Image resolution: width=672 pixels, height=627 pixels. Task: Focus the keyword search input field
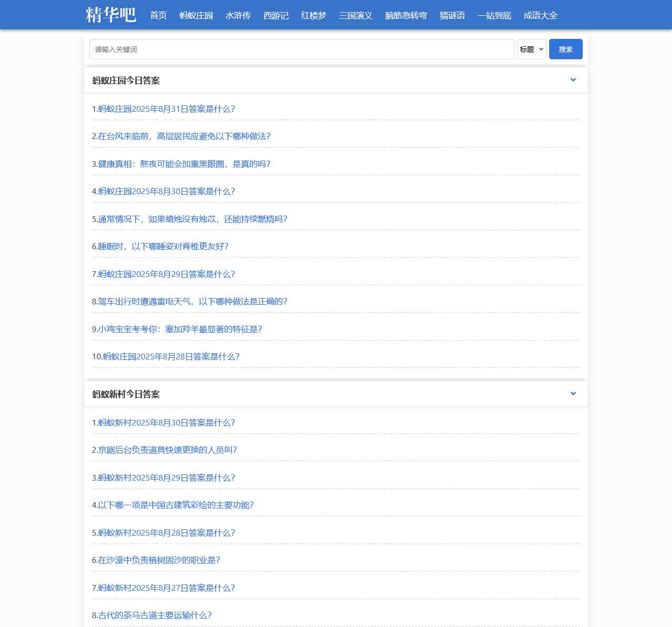[301, 49]
